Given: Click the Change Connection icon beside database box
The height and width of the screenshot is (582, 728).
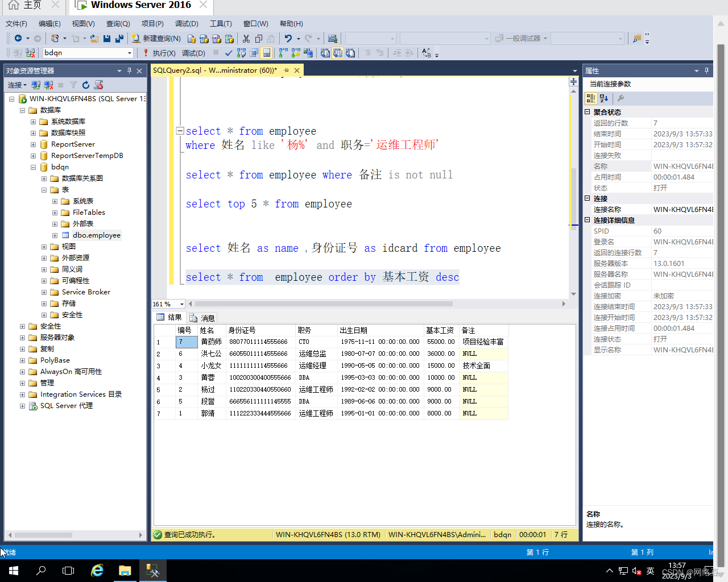Looking at the screenshot, I should tap(30, 53).
